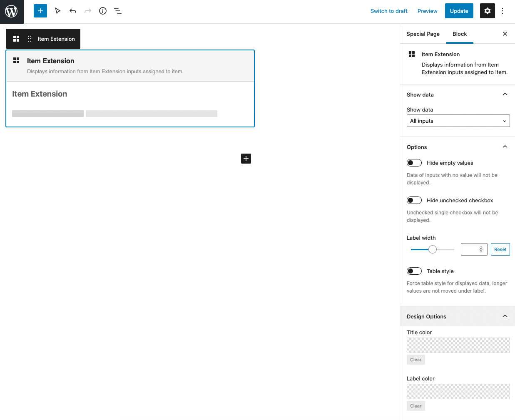The image size is (515, 420).
Task: Open the three-dot Options menu
Action: [x=503, y=11]
